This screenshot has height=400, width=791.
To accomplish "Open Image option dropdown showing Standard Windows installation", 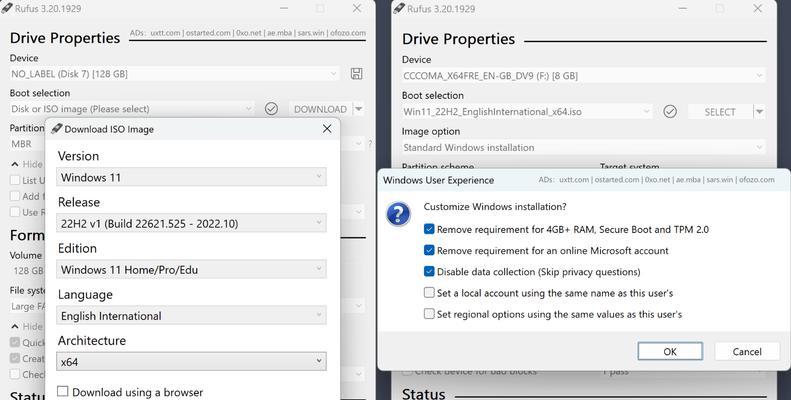I will [583, 147].
